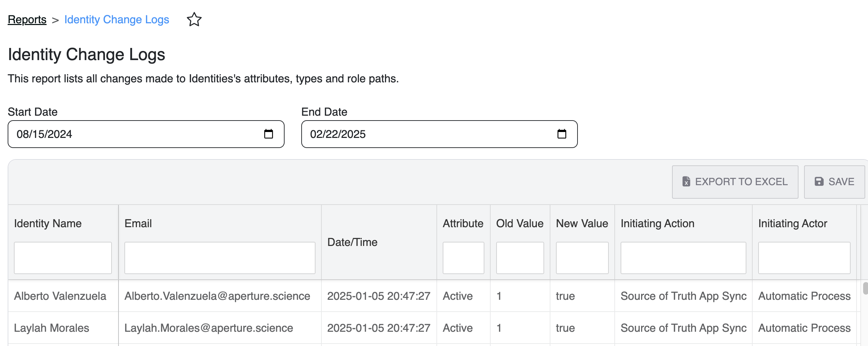Viewport: 868px width, 346px height.
Task: Click the Attribute filter box
Action: (463, 258)
